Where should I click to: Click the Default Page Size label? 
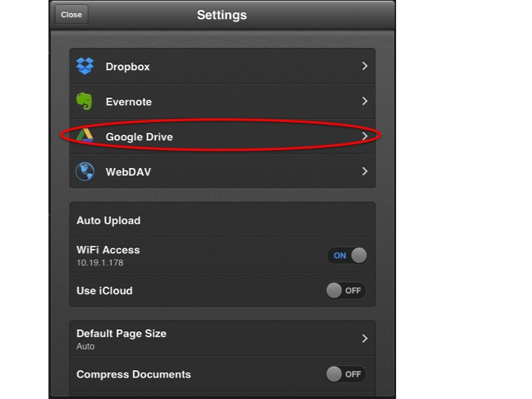(121, 333)
